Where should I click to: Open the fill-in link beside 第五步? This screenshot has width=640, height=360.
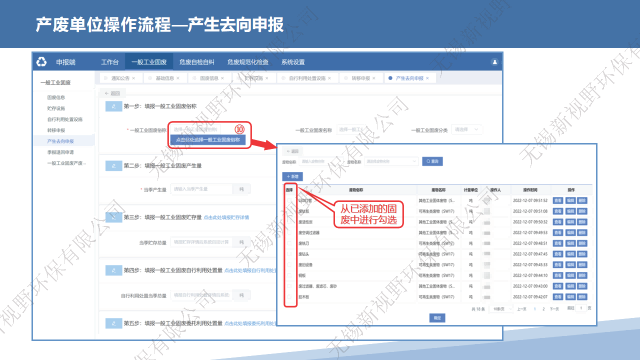(x=250, y=323)
